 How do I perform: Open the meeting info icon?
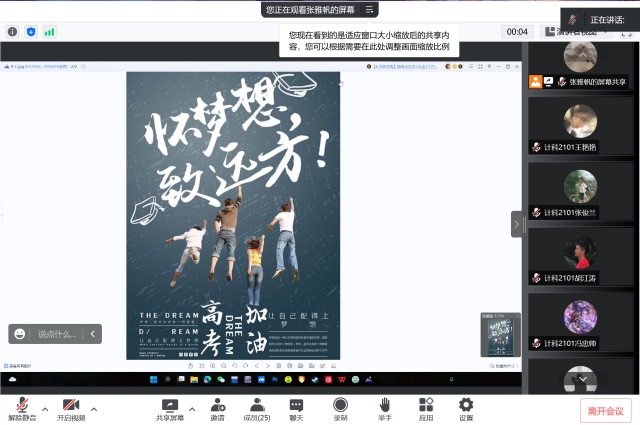(x=12, y=31)
